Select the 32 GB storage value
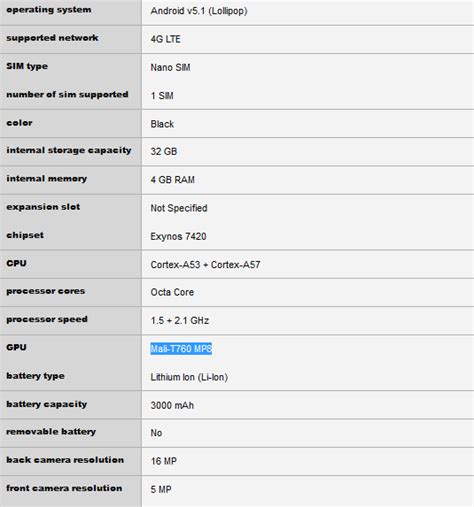The height and width of the screenshot is (507, 474). pyautogui.click(x=164, y=151)
